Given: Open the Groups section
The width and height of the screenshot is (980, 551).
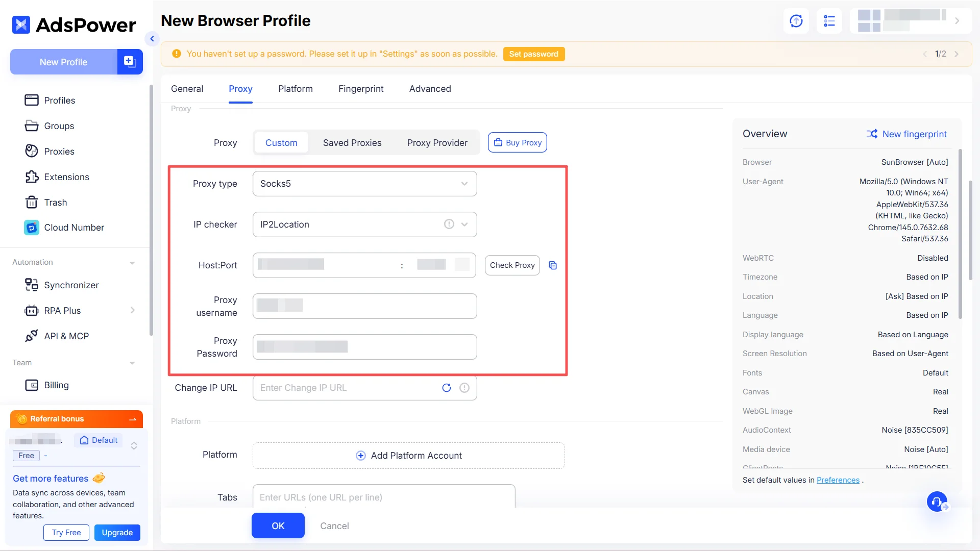Looking at the screenshot, I should (x=59, y=126).
